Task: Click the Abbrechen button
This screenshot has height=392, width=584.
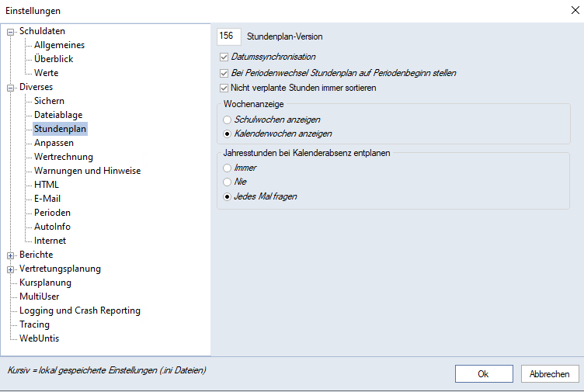Action: 550,374
